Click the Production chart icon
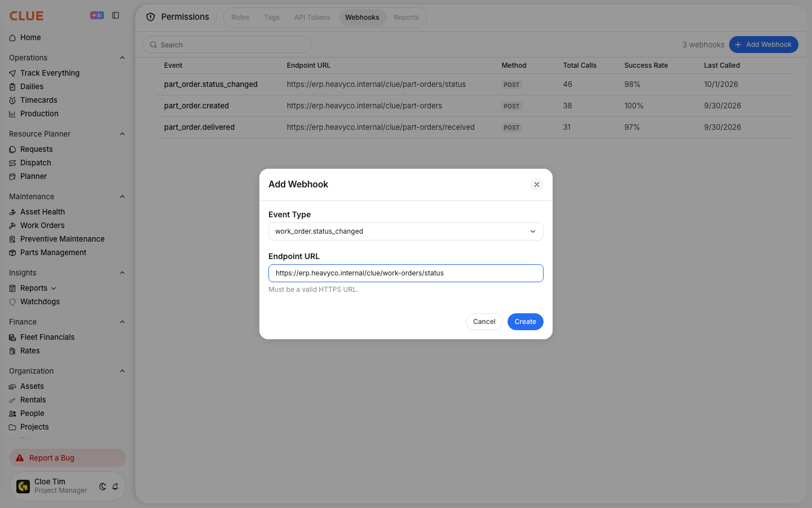Image resolution: width=812 pixels, height=508 pixels. (x=12, y=114)
